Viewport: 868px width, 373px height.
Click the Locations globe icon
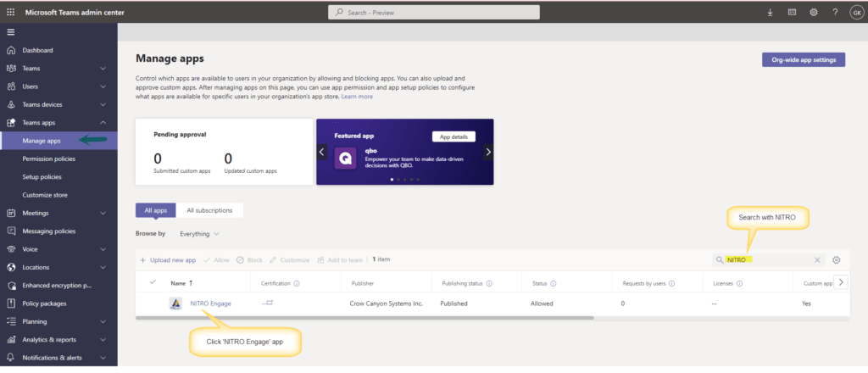pos(11,267)
